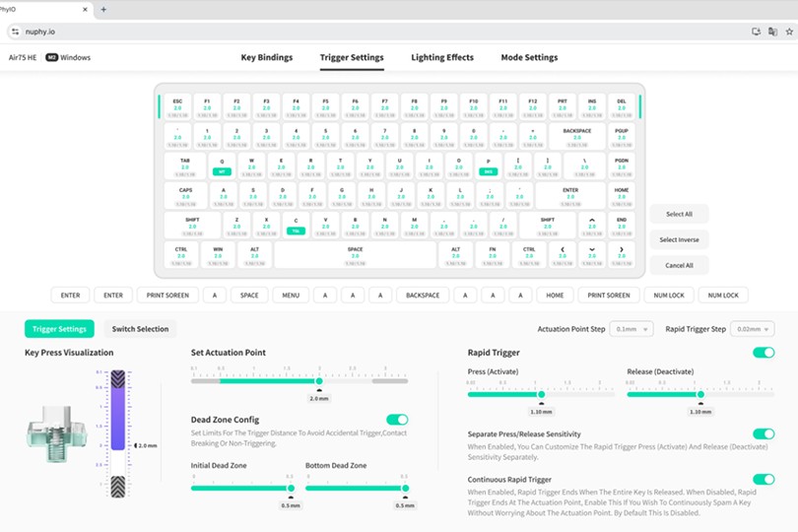Click the Set Actuation Point slider handle

pyautogui.click(x=319, y=380)
